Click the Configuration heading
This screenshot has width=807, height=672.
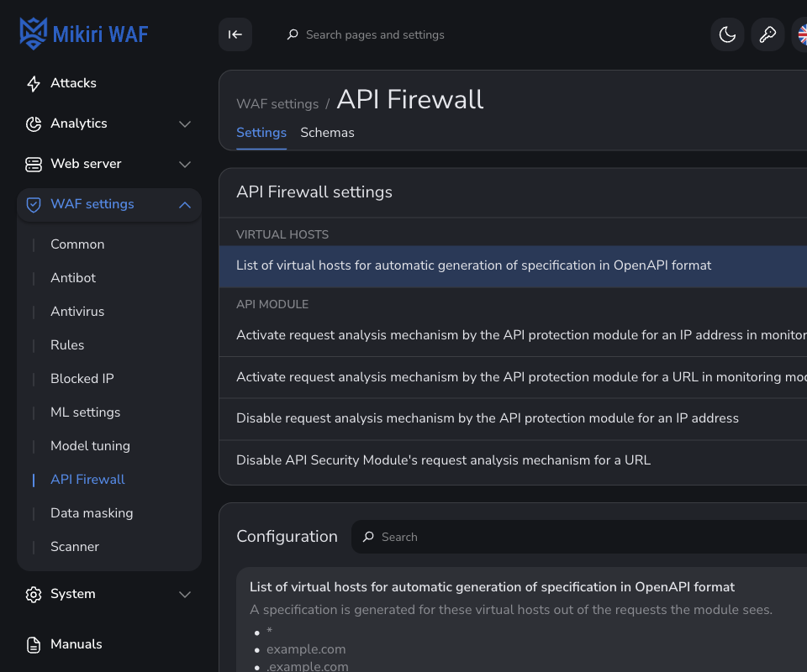coord(287,536)
